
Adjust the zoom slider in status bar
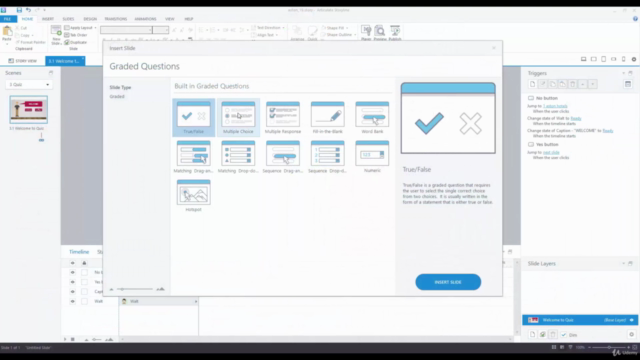609,347
